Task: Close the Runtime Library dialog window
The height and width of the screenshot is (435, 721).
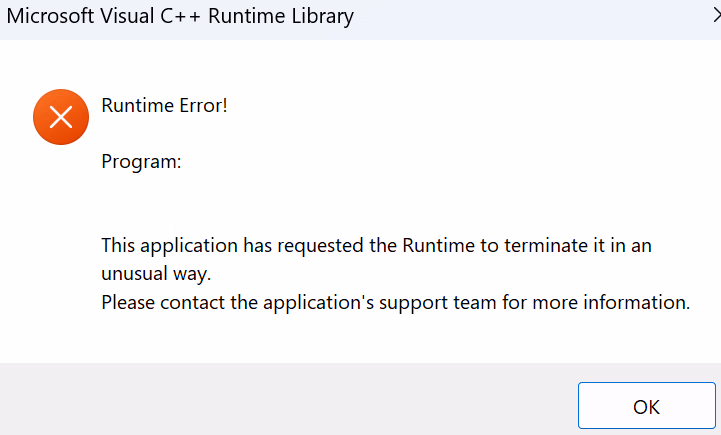Action: click(716, 16)
